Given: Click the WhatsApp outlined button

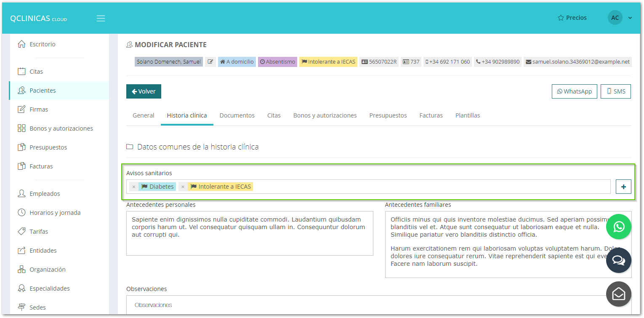Looking at the screenshot, I should pyautogui.click(x=574, y=91).
